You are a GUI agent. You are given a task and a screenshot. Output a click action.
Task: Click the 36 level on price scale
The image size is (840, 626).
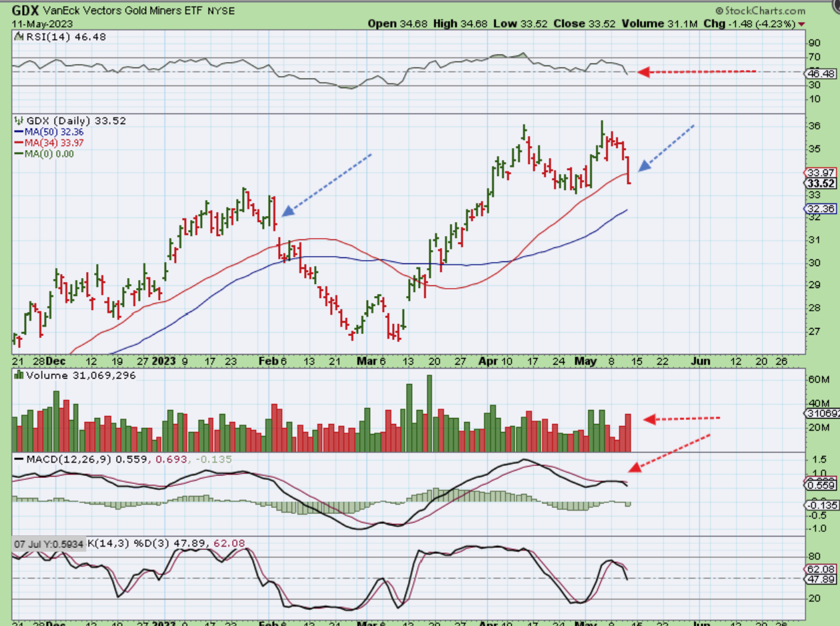click(x=814, y=125)
